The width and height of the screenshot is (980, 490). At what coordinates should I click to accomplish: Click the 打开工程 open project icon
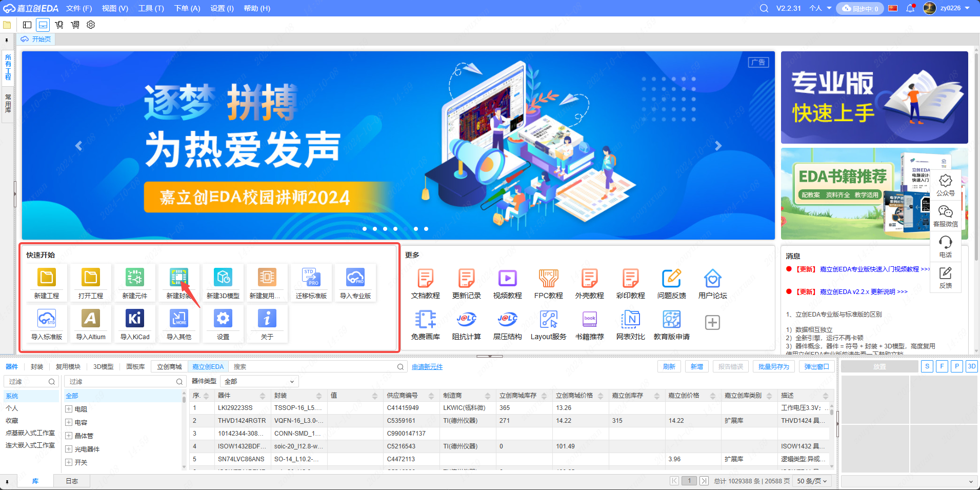point(91,278)
